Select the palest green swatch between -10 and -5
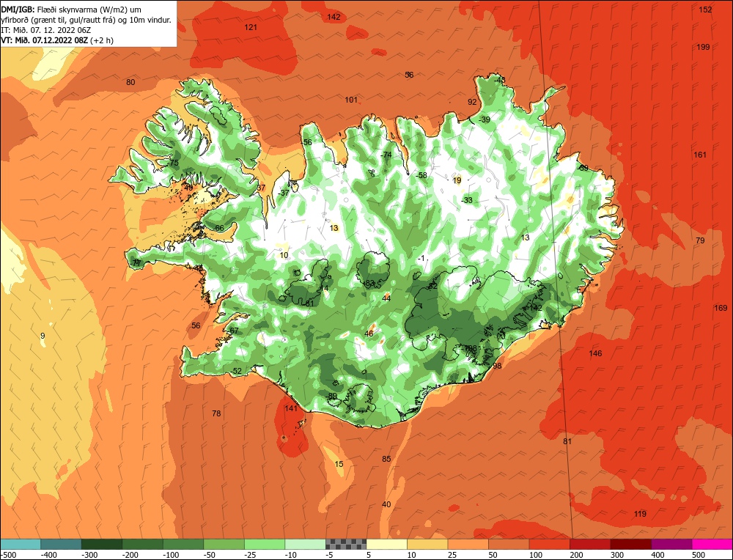 [305, 544]
